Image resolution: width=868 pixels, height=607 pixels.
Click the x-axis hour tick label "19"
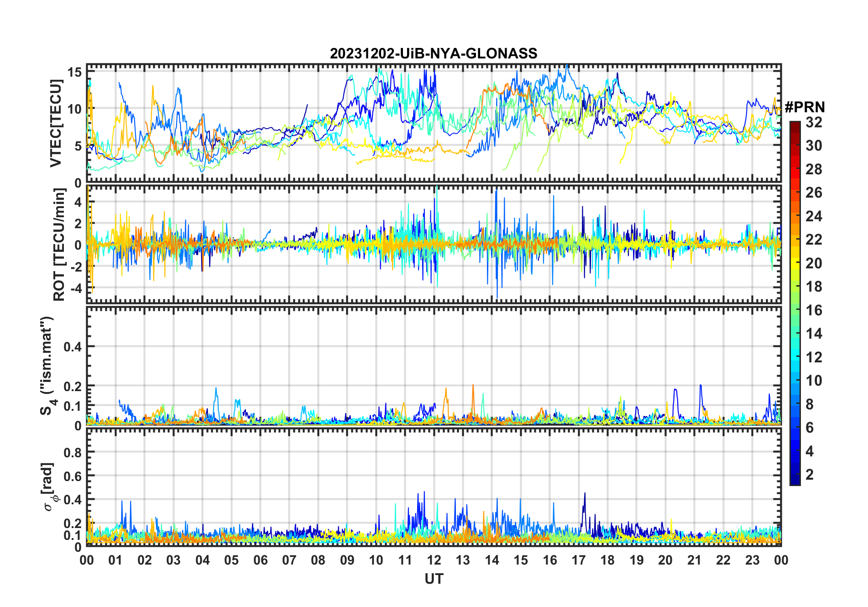click(x=637, y=560)
